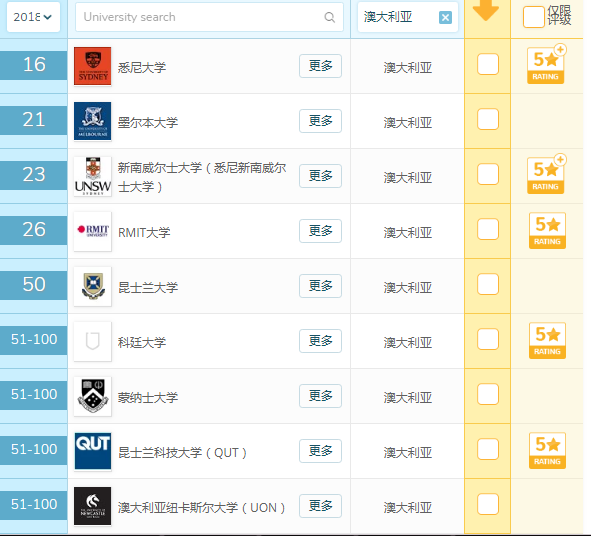Enable the 仅限评级 rated-only checkbox

click(533, 17)
